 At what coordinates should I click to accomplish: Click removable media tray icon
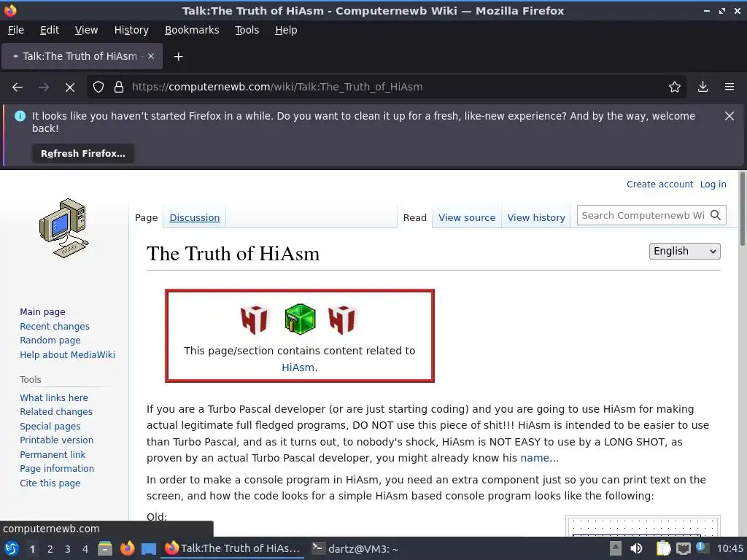(616, 548)
